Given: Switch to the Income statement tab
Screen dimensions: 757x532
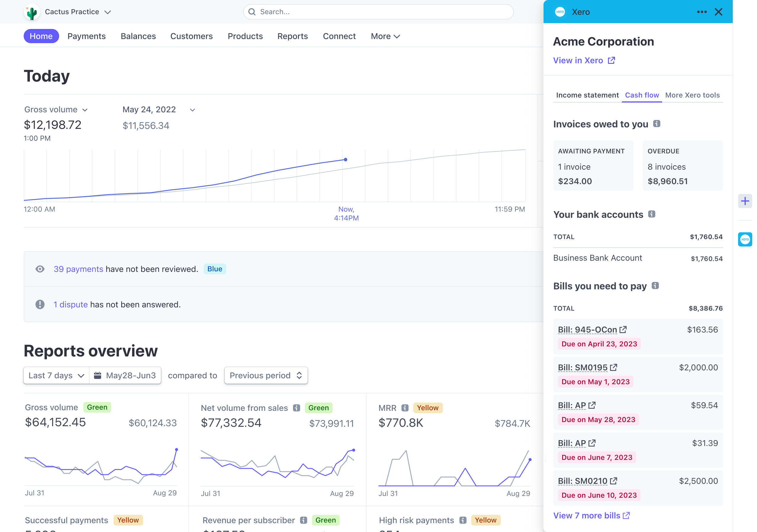Looking at the screenshot, I should 587,95.
